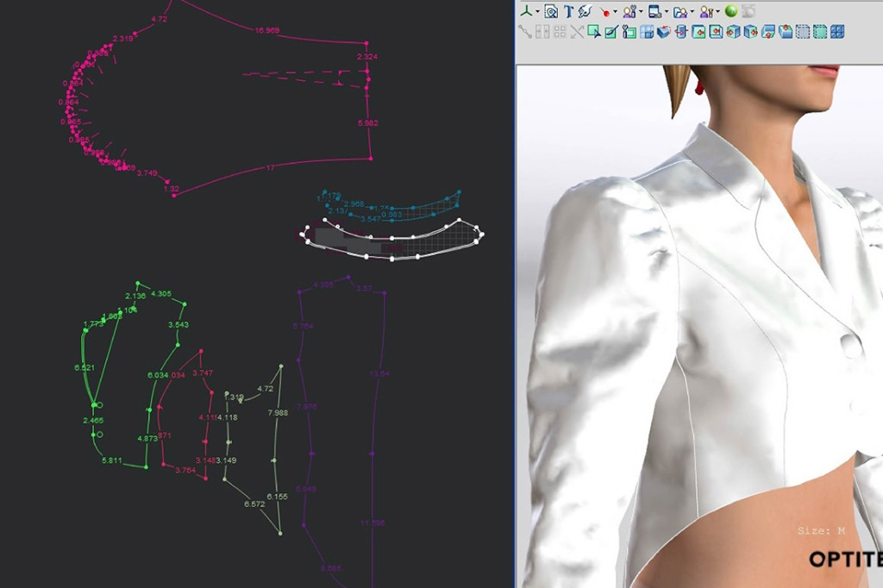Click the front view square icon

tap(698, 32)
